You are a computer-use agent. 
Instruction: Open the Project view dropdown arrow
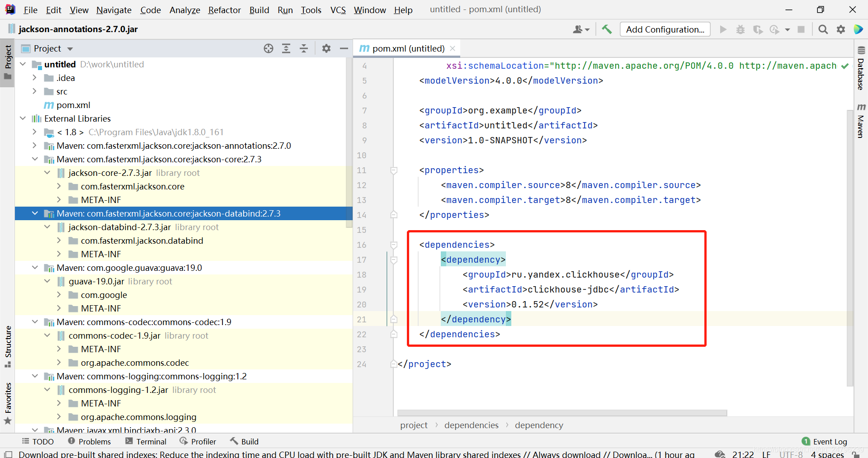click(70, 49)
